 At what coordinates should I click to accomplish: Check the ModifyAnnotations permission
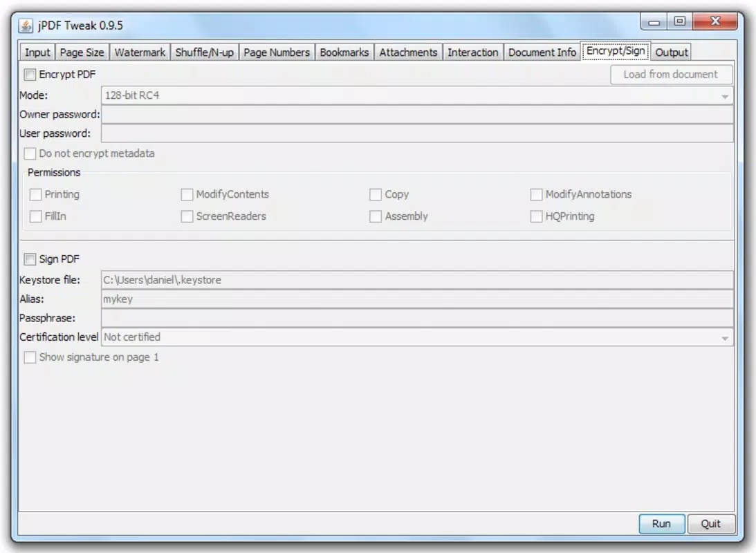pos(536,195)
